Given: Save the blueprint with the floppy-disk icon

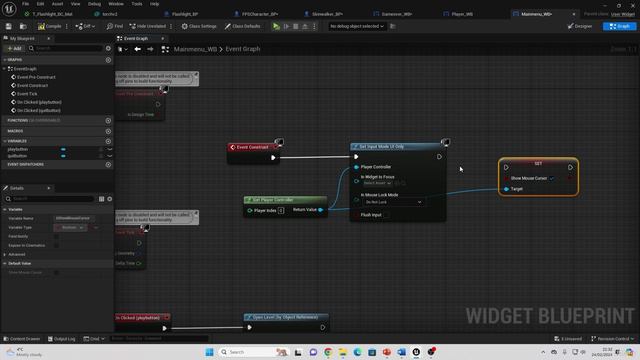Looking at the screenshot, I should (9, 26).
